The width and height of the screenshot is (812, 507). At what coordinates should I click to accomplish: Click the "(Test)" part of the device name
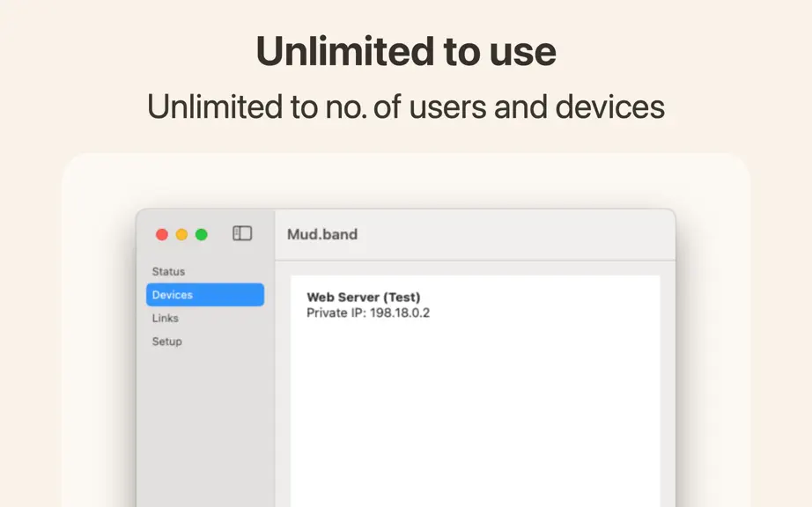point(402,297)
